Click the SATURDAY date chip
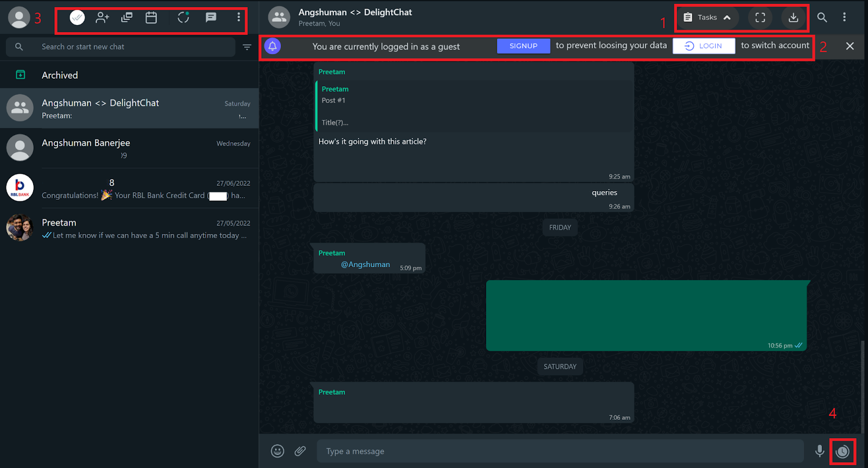This screenshot has width=868, height=468. 560,366
